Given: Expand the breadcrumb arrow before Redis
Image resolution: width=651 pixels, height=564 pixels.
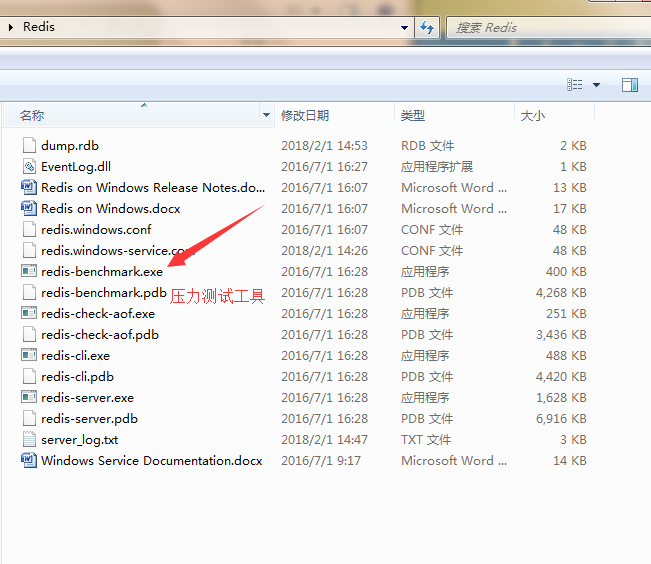Looking at the screenshot, I should point(11,27).
